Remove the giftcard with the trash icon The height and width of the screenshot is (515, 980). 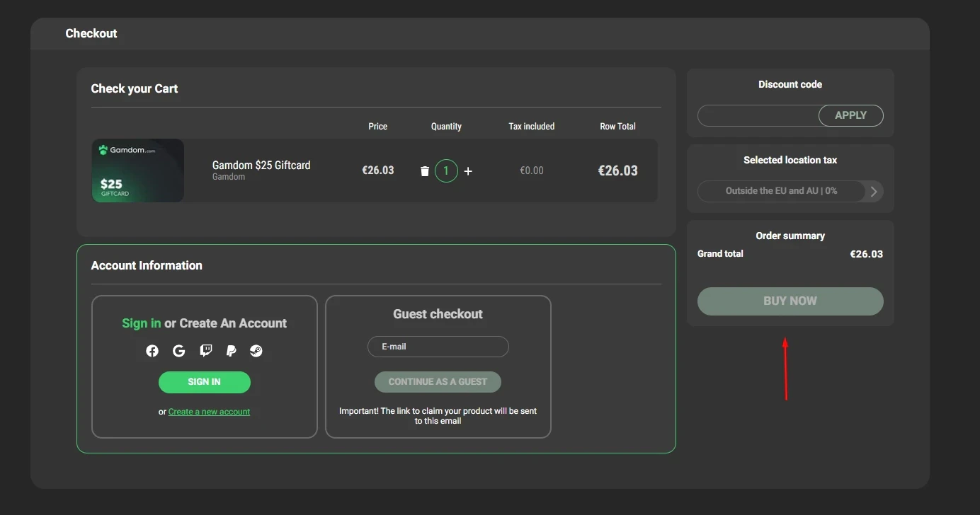pyautogui.click(x=425, y=171)
